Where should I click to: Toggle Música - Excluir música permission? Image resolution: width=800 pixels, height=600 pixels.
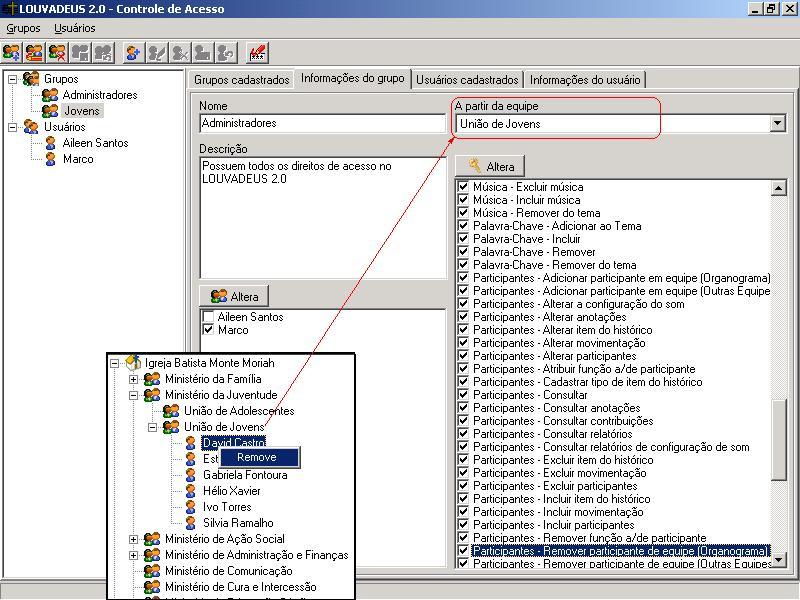coord(463,187)
